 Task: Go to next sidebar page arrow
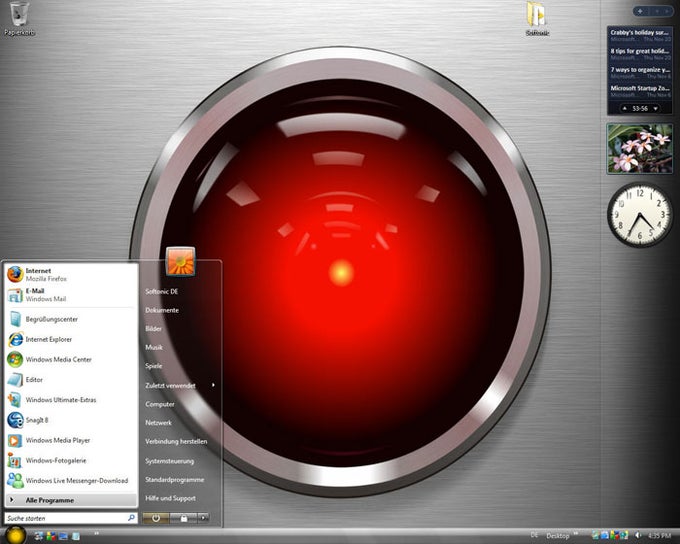click(667, 11)
